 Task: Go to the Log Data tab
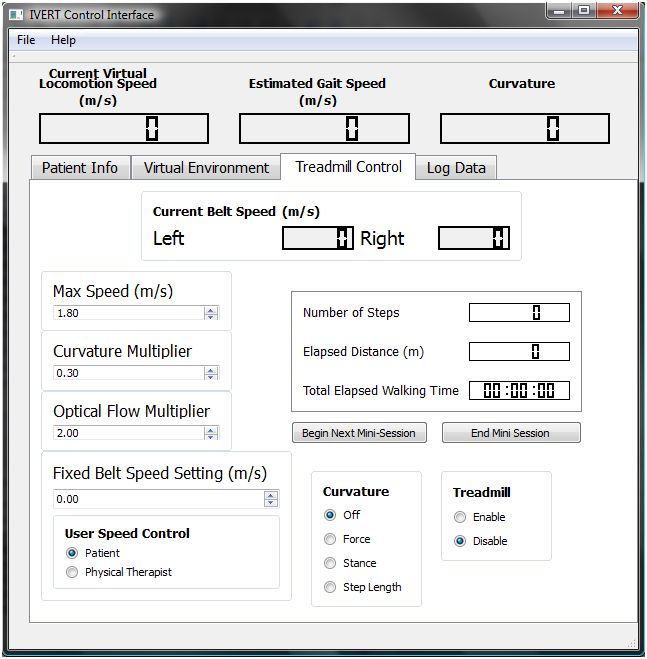pos(456,168)
